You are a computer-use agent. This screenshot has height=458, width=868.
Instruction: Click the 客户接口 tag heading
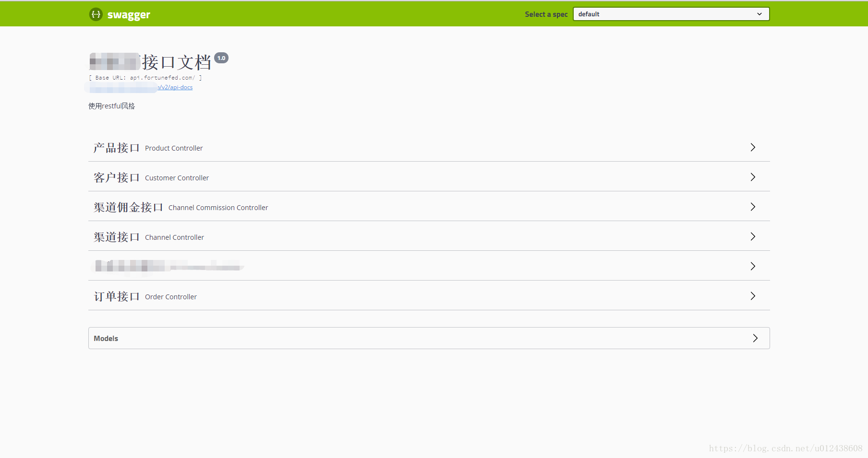coord(117,177)
